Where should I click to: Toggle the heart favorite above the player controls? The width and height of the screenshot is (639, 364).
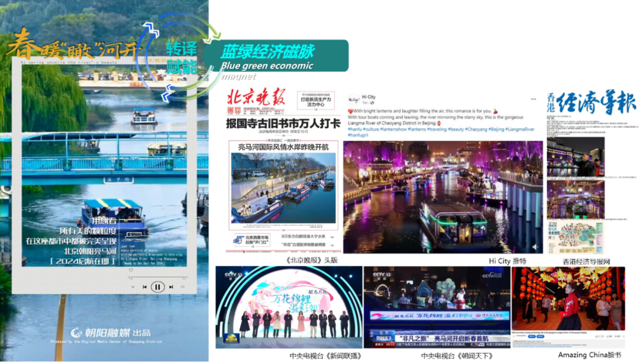[130, 270]
